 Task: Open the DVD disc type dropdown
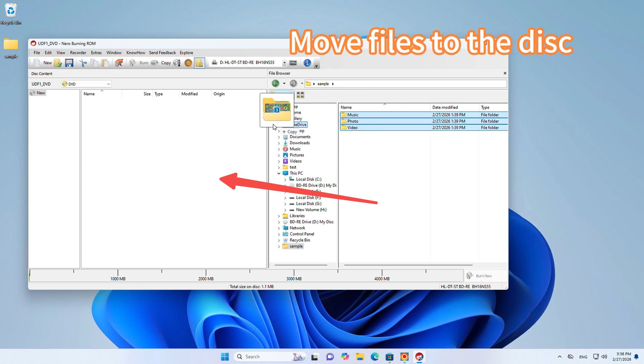click(x=109, y=84)
